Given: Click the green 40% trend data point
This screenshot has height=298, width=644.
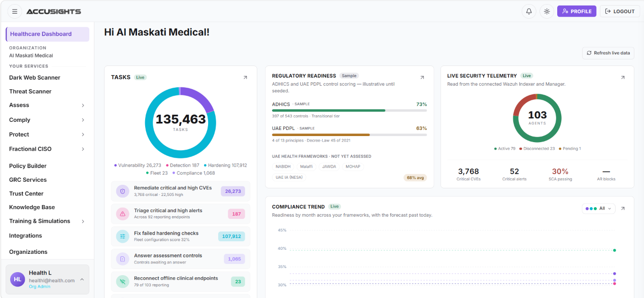Looking at the screenshot, I should [x=615, y=250].
